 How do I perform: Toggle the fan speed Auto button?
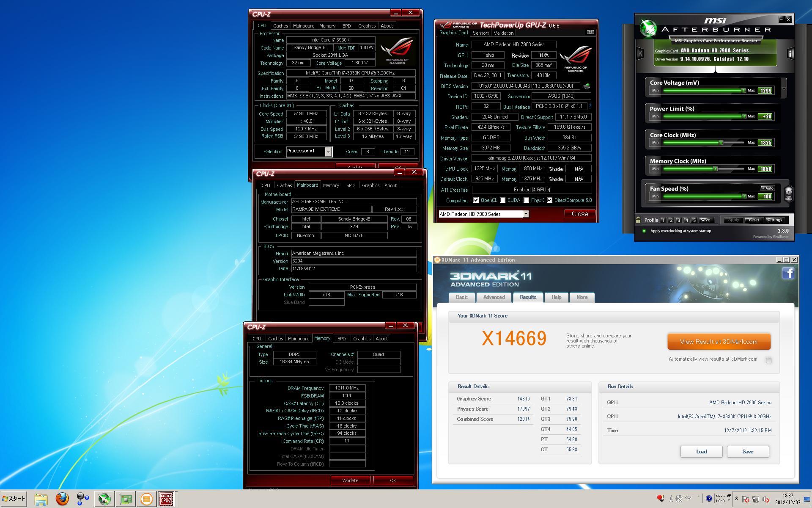tap(768, 188)
